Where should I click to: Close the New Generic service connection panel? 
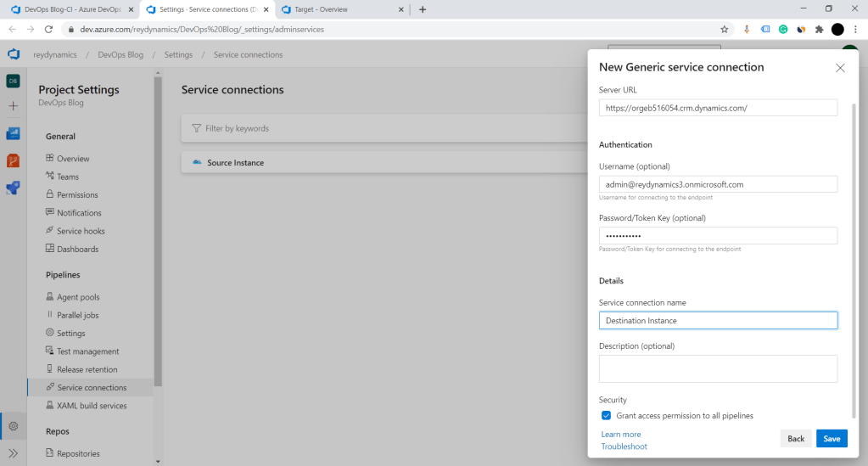click(x=840, y=68)
